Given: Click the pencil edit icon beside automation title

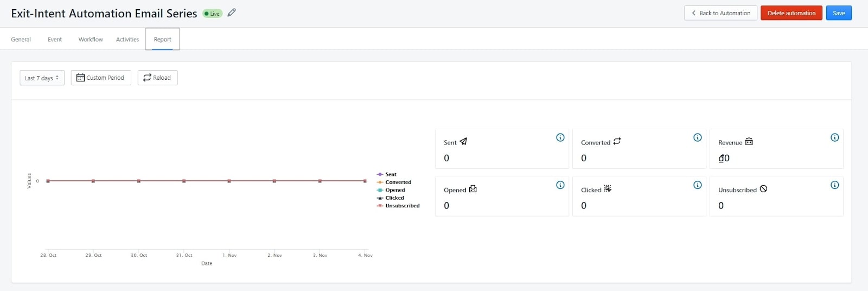Looking at the screenshot, I should [x=232, y=12].
